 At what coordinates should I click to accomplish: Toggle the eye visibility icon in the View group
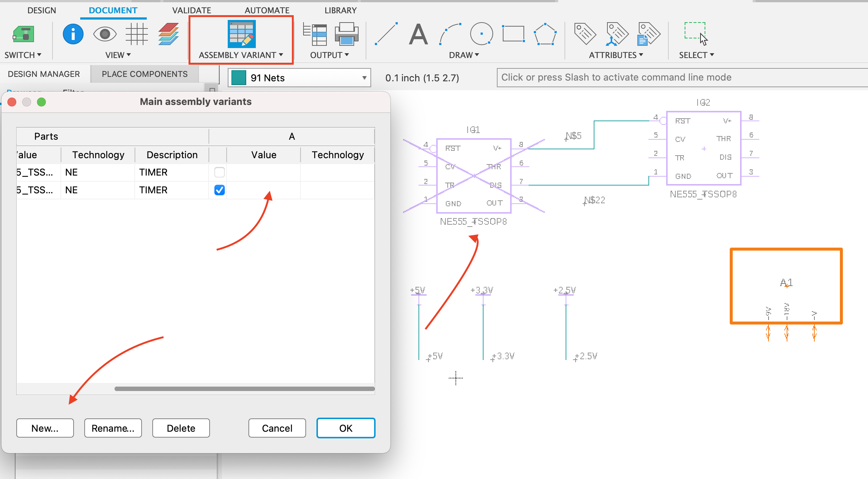(x=105, y=34)
